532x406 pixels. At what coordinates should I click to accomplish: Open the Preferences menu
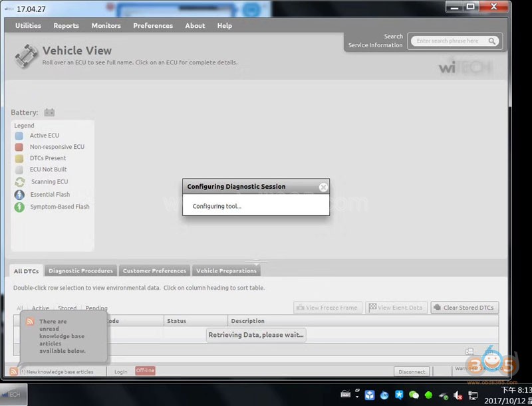(152, 25)
